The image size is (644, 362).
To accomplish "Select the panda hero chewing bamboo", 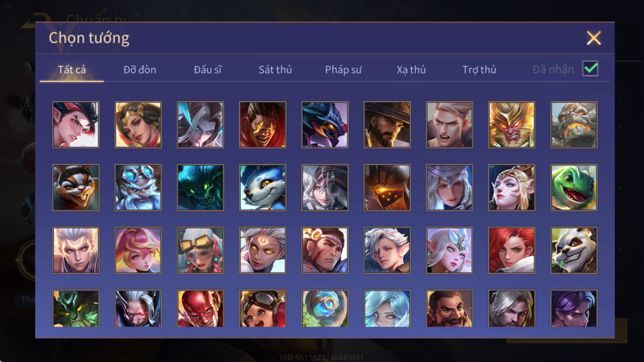I will (574, 250).
